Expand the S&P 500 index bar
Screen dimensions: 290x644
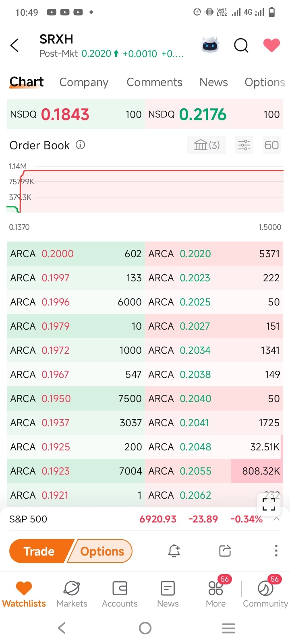(277, 519)
